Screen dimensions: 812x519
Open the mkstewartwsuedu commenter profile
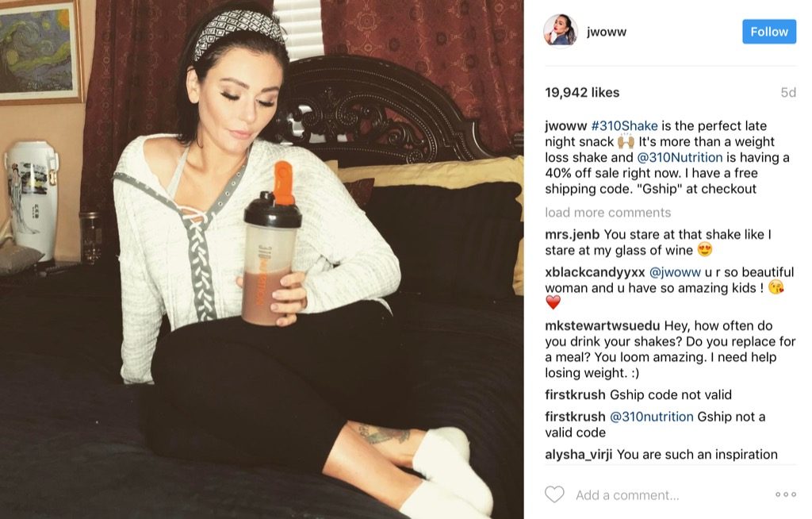coord(603,325)
